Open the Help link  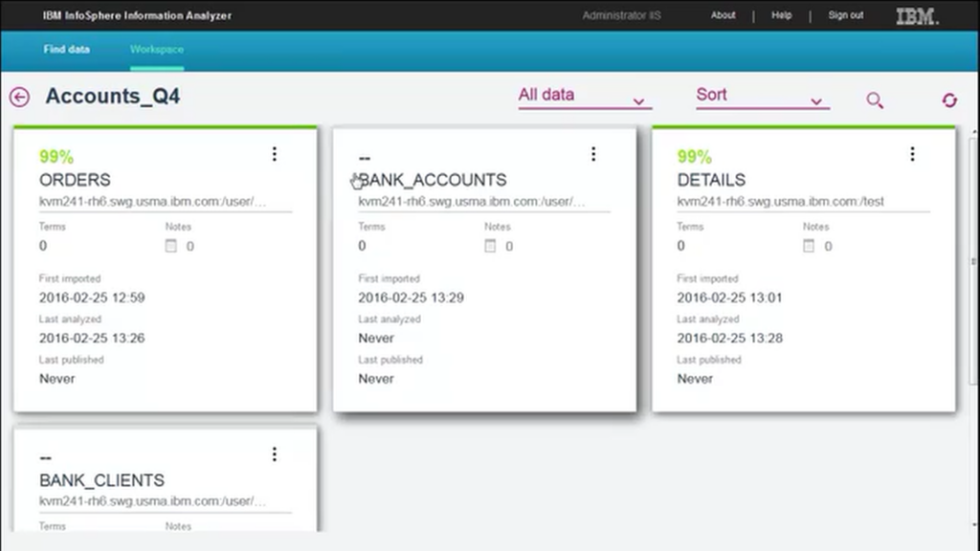tap(781, 15)
